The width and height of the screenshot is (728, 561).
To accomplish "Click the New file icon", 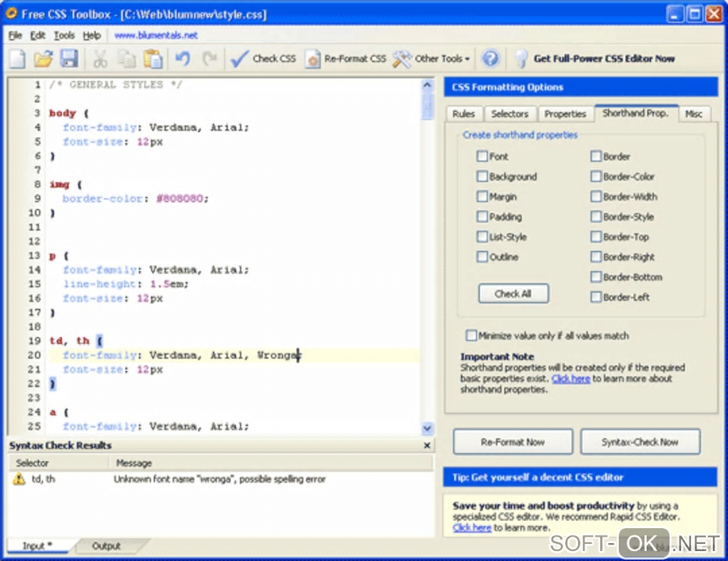I will click(18, 59).
